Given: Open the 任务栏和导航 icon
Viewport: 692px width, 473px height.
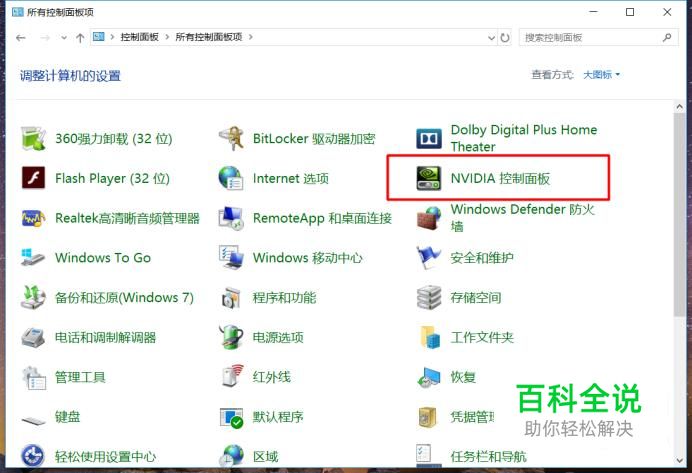Looking at the screenshot, I should tap(429, 455).
